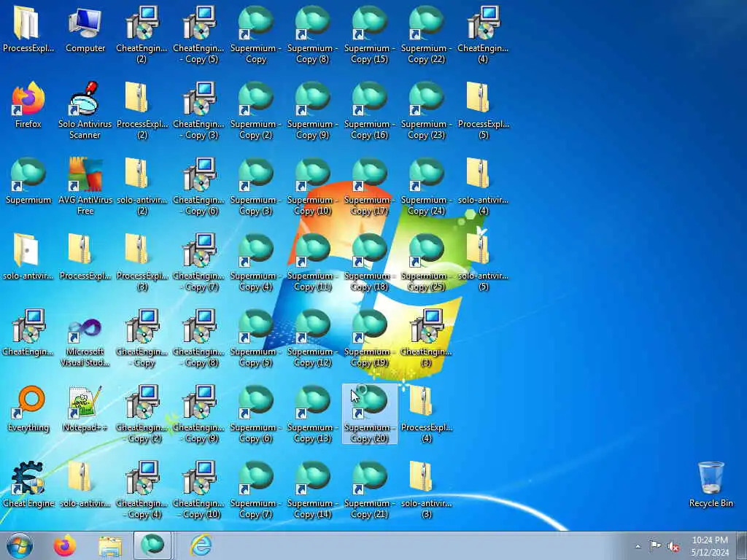Select solo-antivir... (4) zip archive
747x560 pixels.
483,186
